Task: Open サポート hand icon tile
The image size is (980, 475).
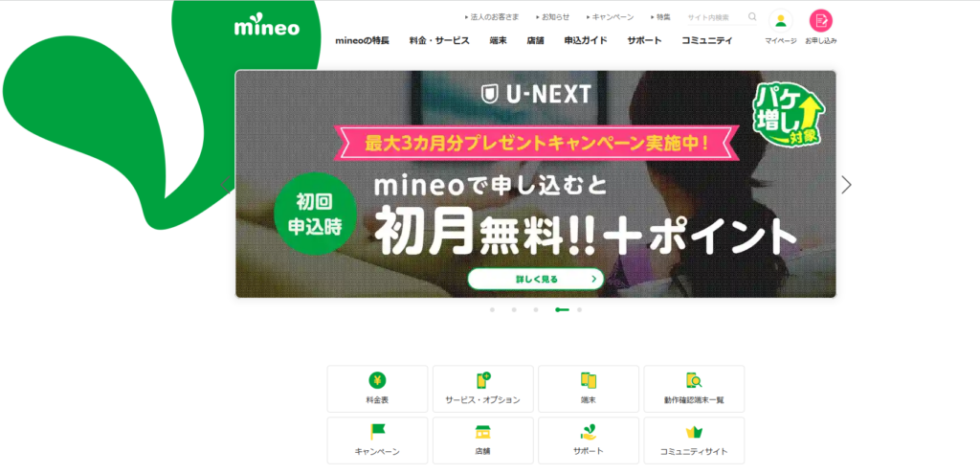Action: (x=589, y=441)
